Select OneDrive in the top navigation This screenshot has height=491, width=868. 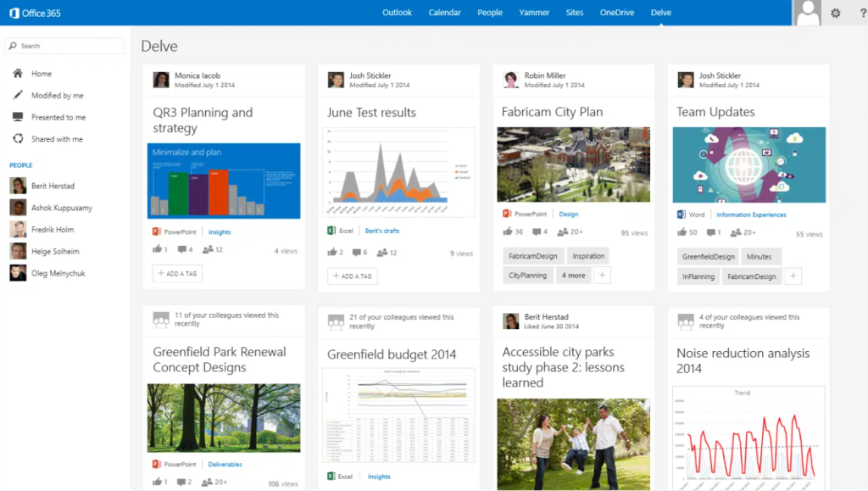(x=617, y=13)
